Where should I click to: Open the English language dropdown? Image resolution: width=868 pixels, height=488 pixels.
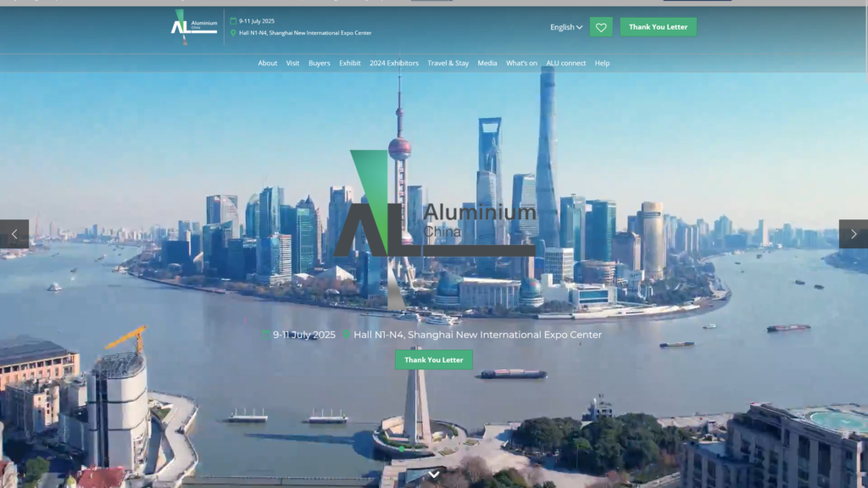coord(566,27)
